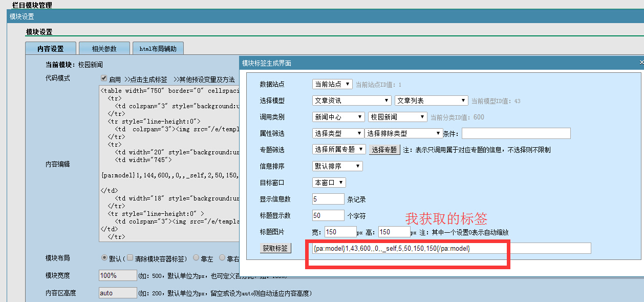
Task: Expand the 新闻中心 category dropdown
Action: [338, 117]
